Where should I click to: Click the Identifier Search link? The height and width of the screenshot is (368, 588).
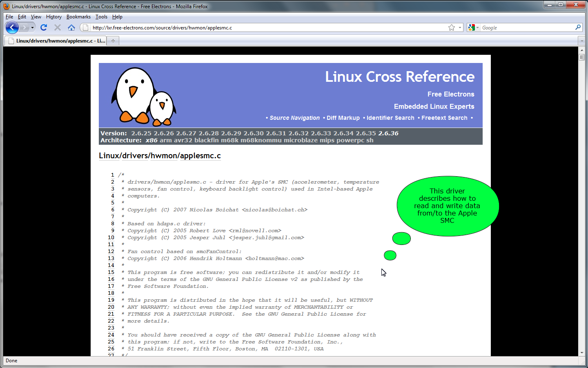(390, 118)
